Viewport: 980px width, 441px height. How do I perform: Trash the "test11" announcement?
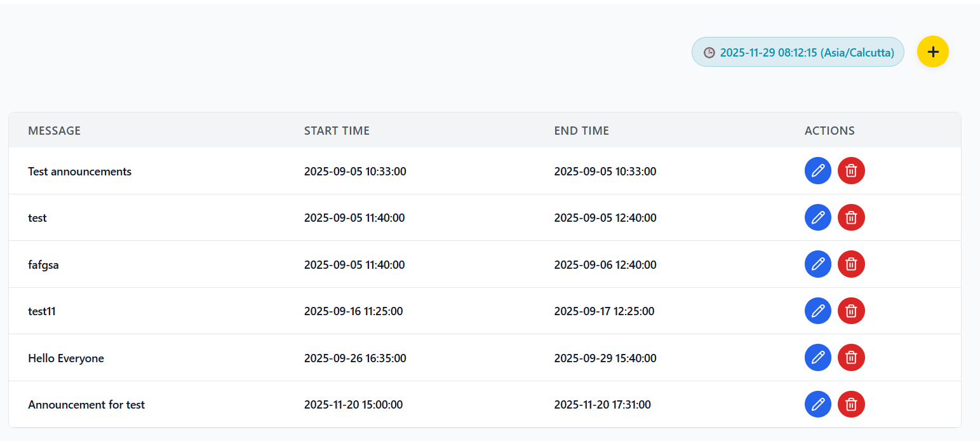(x=851, y=311)
